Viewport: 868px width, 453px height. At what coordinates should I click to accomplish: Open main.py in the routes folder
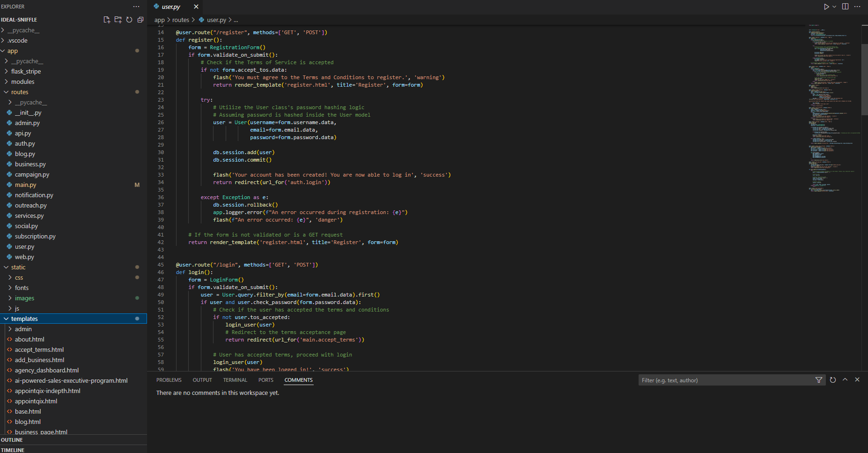coord(74,185)
